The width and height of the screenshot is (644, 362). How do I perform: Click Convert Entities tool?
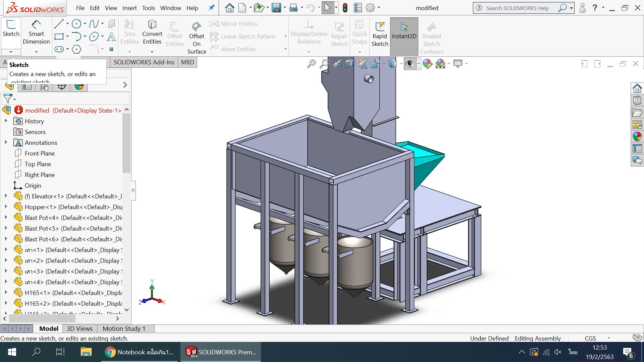(x=152, y=33)
